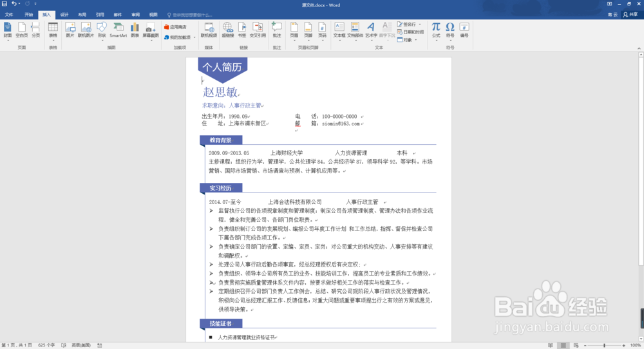Open the 页眉 (Header) dropdown
This screenshot has width=644, height=349.
tap(294, 31)
